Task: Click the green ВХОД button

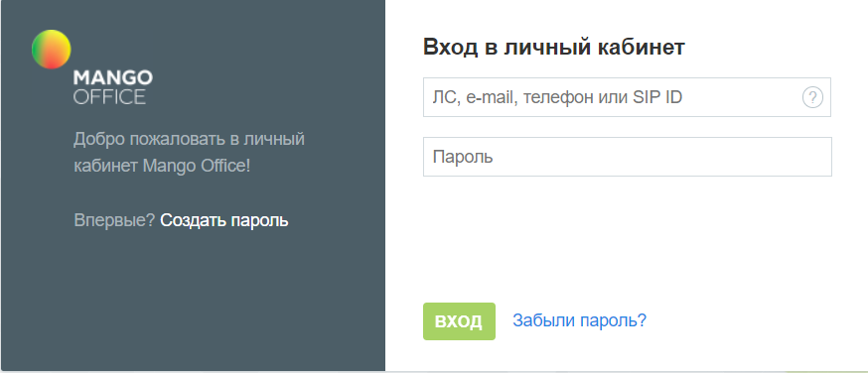Action: pyautogui.click(x=459, y=321)
